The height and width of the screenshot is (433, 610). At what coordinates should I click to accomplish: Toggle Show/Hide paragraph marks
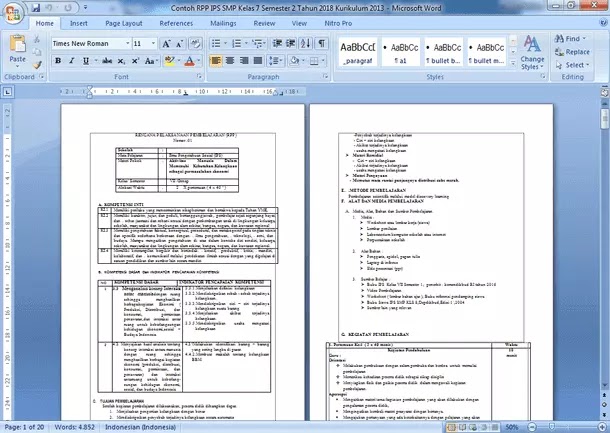coord(322,43)
